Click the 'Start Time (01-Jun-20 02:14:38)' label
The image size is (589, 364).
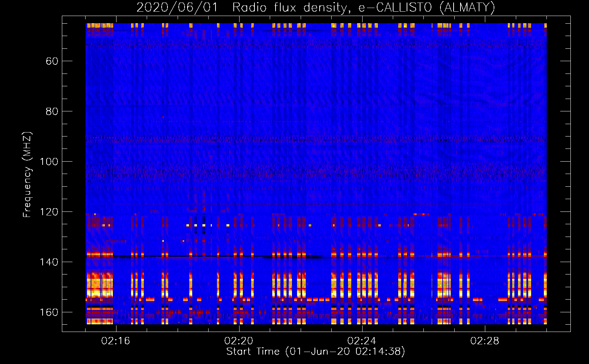[316, 351]
